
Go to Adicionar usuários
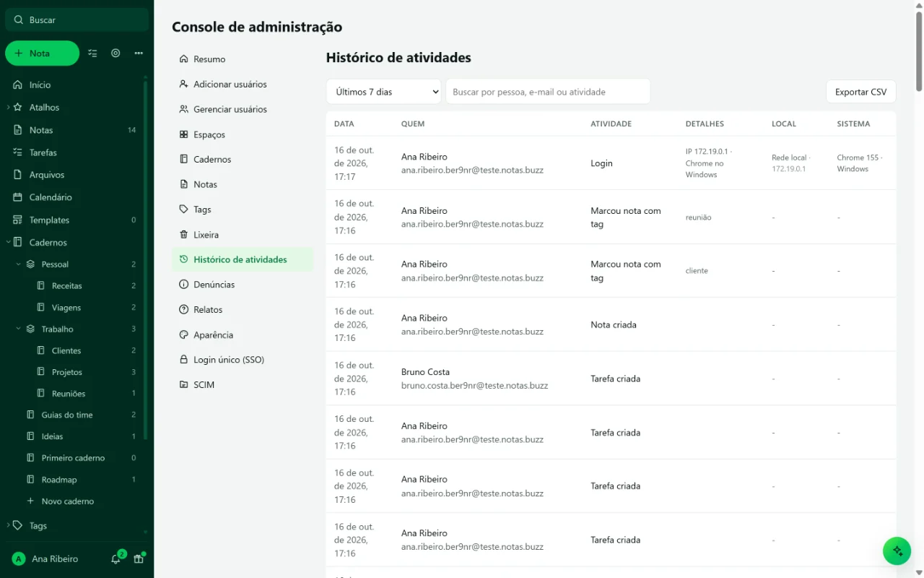coord(243,85)
